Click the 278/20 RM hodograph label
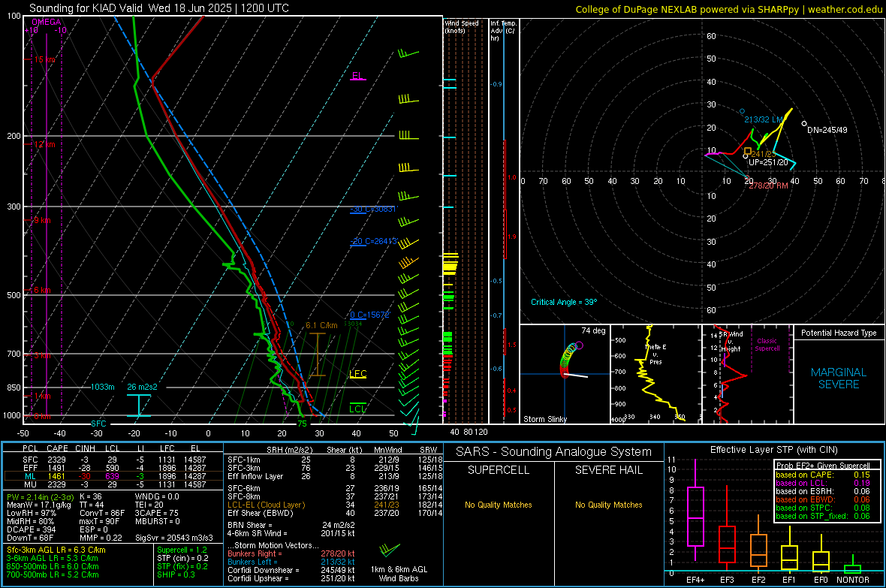The height and width of the screenshot is (588, 886). (x=768, y=185)
